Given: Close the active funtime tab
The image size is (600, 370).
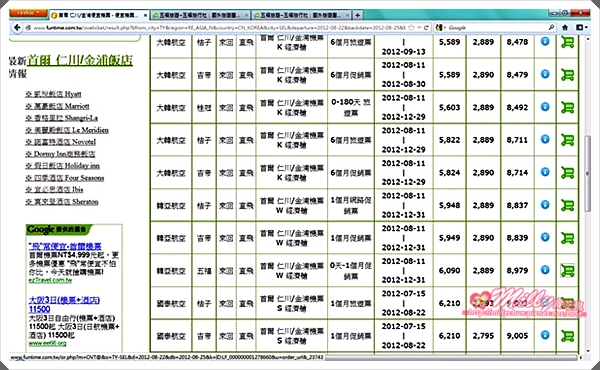Looking at the screenshot, I should click(x=145, y=15).
